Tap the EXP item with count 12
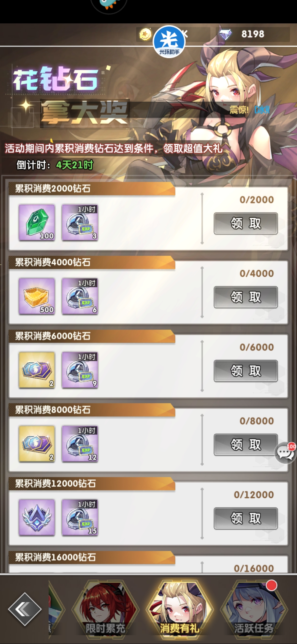297x644 pixels. tap(80, 444)
